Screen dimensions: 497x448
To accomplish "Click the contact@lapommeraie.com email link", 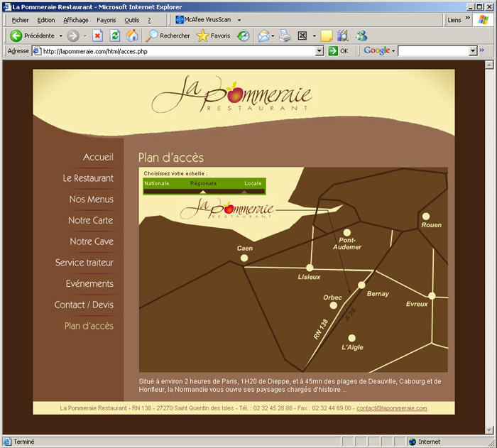I will (x=391, y=408).
